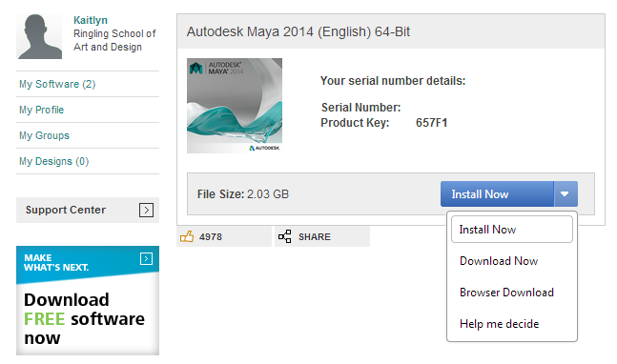Open the Support Center button
617x364 pixels.
88,211
